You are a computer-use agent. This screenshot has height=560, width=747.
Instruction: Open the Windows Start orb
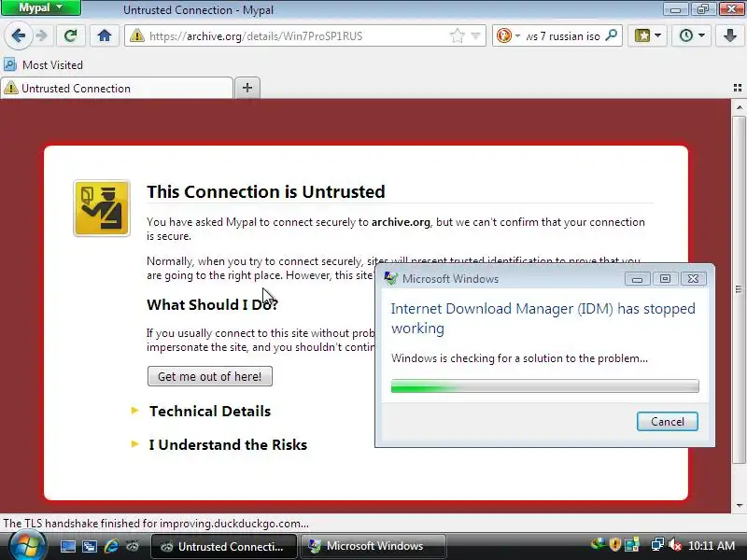coord(28,546)
